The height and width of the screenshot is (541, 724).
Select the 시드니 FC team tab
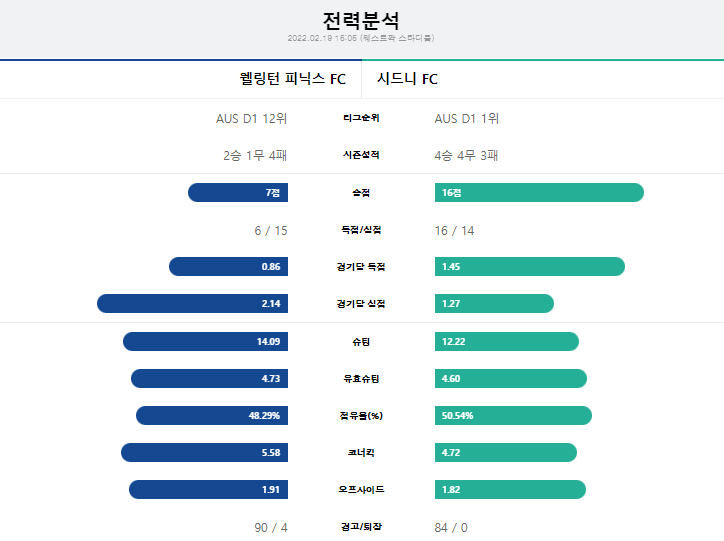pos(543,79)
